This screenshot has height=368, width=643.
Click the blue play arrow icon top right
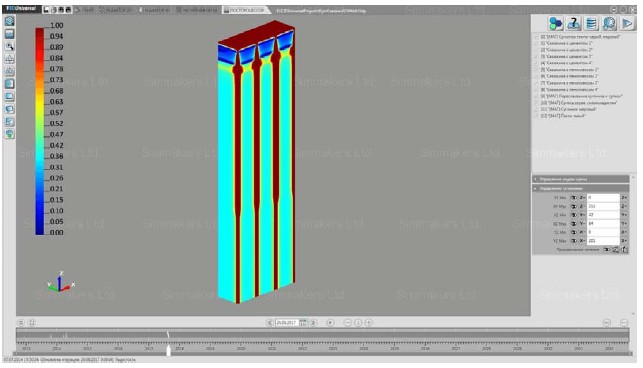pos(627,23)
